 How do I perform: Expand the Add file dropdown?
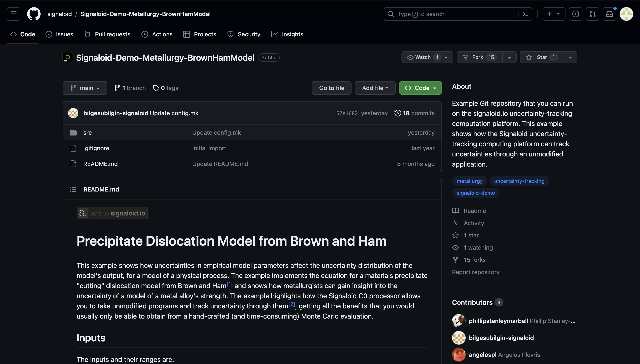[x=375, y=88]
